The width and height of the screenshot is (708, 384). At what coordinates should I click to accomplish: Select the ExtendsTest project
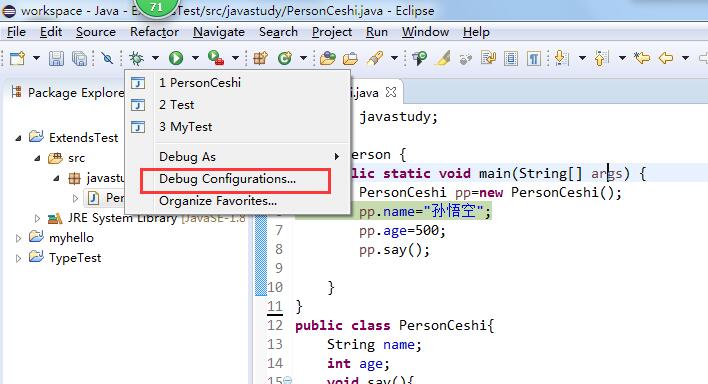coord(74,137)
